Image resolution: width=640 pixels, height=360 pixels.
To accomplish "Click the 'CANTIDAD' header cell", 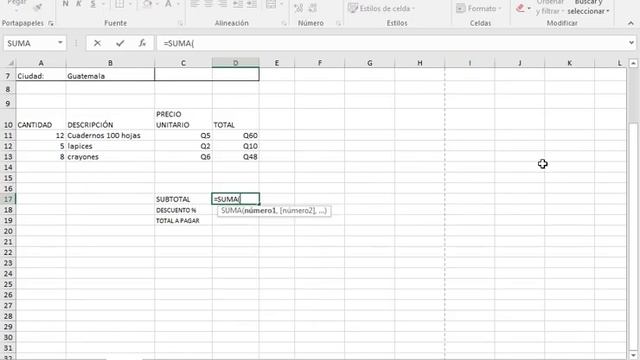I will coord(41,120).
